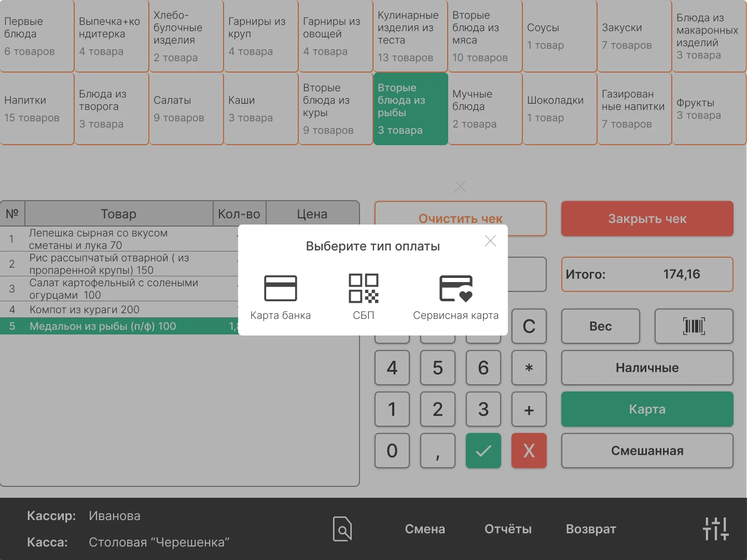Open the Первые блюда category

coord(37,36)
